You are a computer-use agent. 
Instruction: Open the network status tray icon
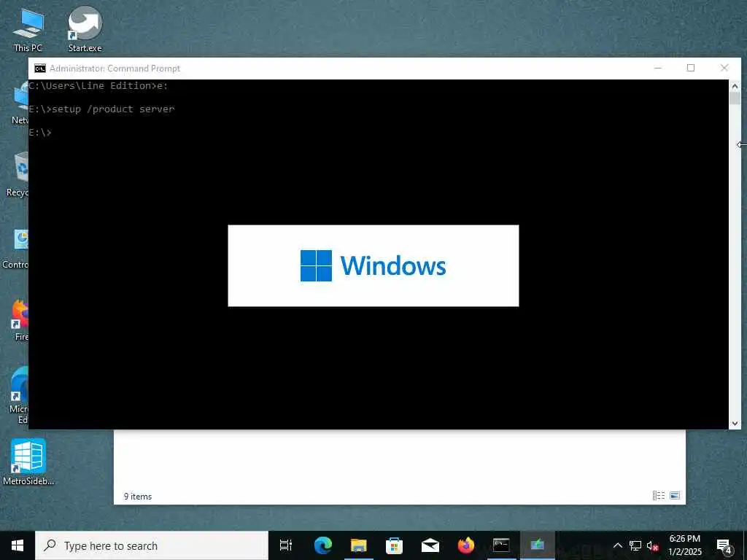635,545
